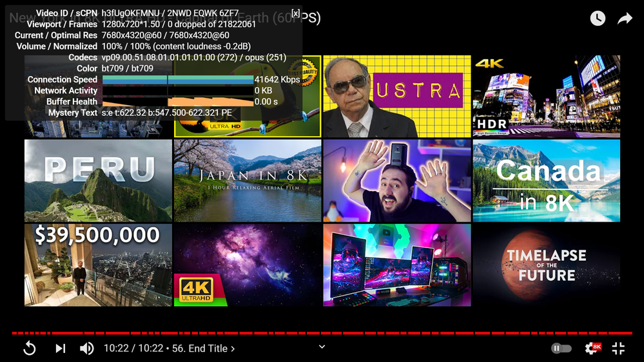Open the USTRA video thumbnail
644x362 pixels.
pyautogui.click(x=397, y=97)
